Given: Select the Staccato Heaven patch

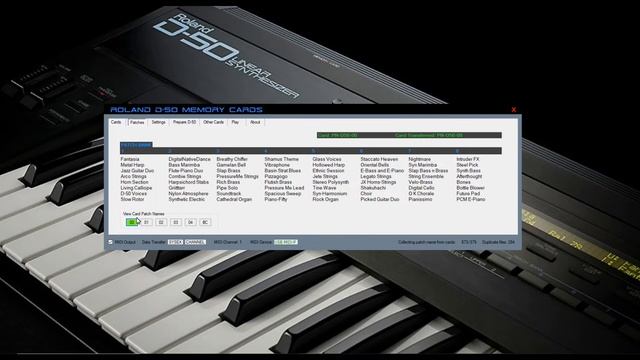Looking at the screenshot, I should (379, 159).
